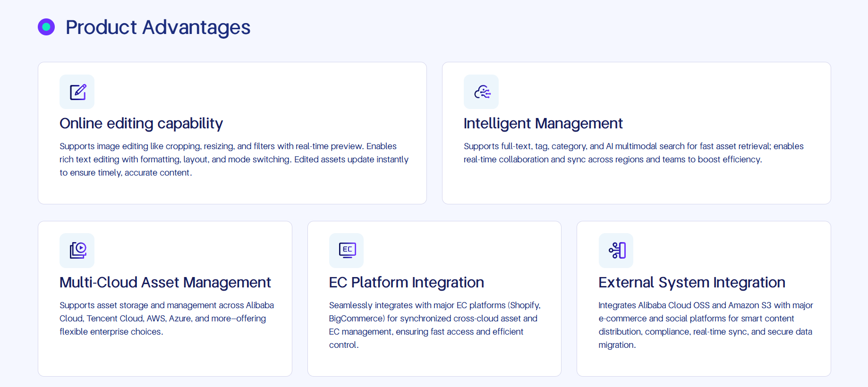This screenshot has width=868, height=387.
Task: Select the cloud AI icon for Intelligent Management
Action: coord(481,92)
